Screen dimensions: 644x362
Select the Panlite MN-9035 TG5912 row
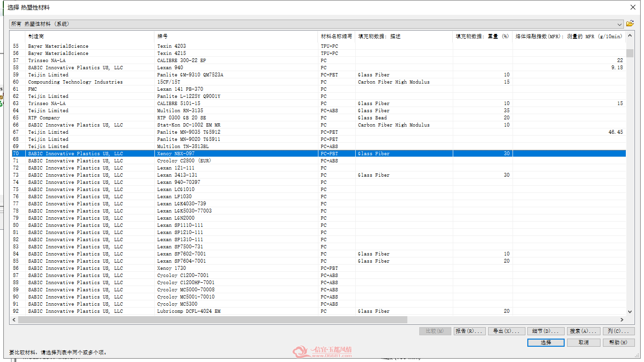coord(318,132)
